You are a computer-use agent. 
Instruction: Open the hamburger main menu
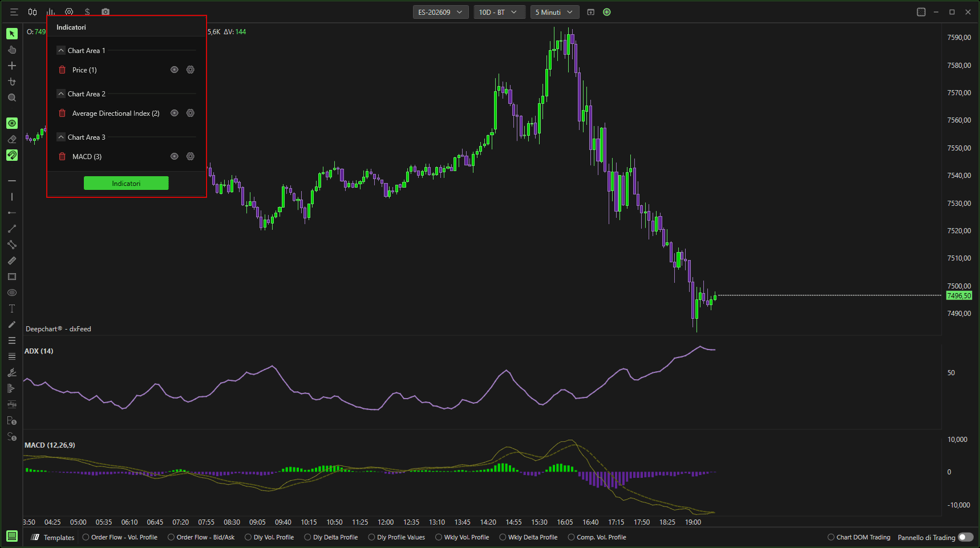point(14,12)
